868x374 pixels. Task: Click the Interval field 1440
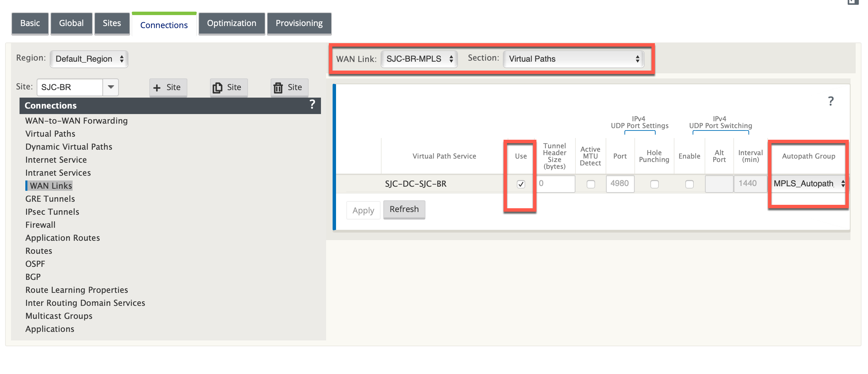point(750,184)
